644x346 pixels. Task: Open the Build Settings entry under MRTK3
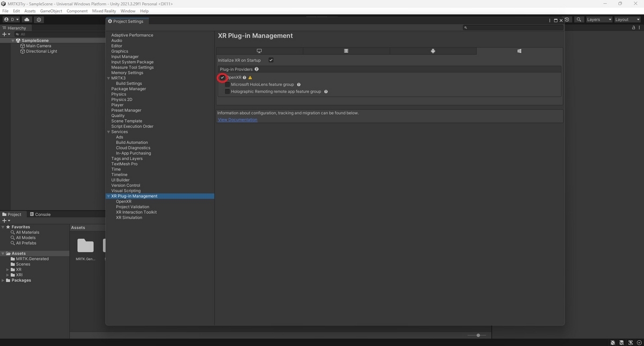pyautogui.click(x=129, y=84)
